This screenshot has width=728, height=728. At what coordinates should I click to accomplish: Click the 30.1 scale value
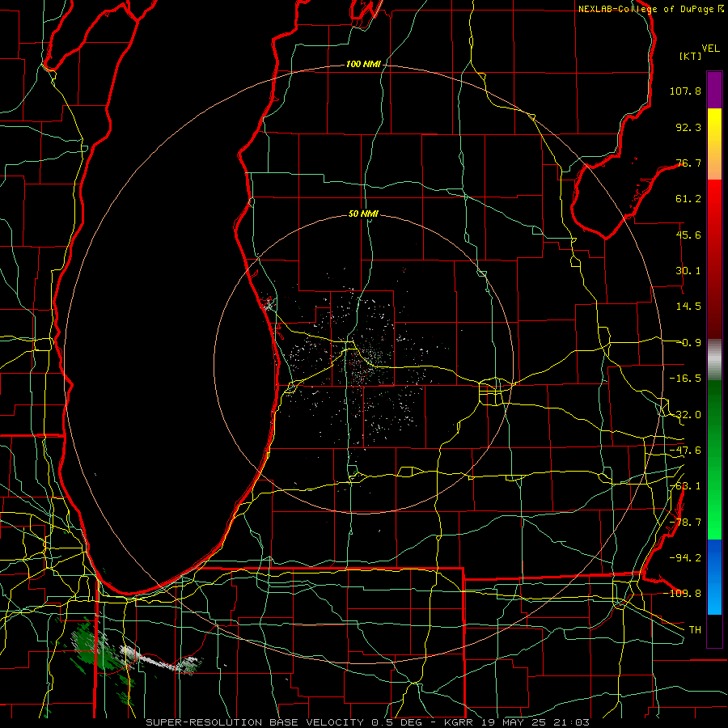(x=688, y=271)
